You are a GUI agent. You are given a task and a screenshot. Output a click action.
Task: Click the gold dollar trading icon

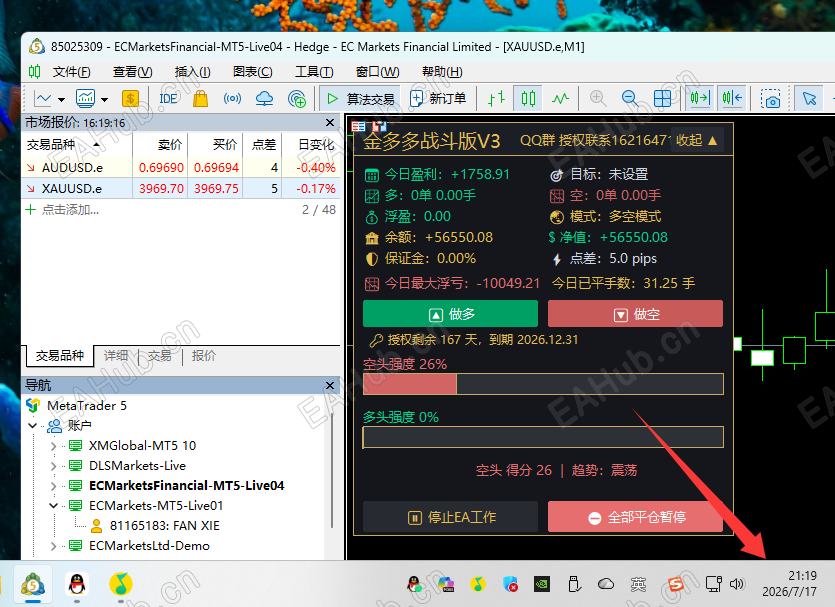130,99
